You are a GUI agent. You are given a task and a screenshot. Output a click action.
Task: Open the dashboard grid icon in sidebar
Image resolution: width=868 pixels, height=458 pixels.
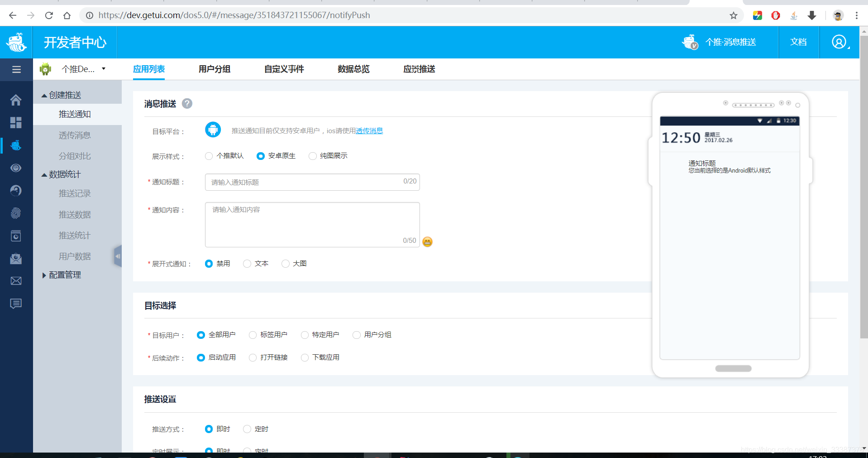click(16, 122)
